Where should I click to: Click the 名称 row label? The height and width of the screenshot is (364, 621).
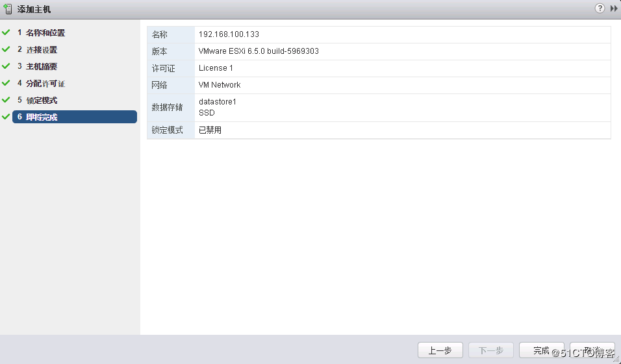click(160, 35)
